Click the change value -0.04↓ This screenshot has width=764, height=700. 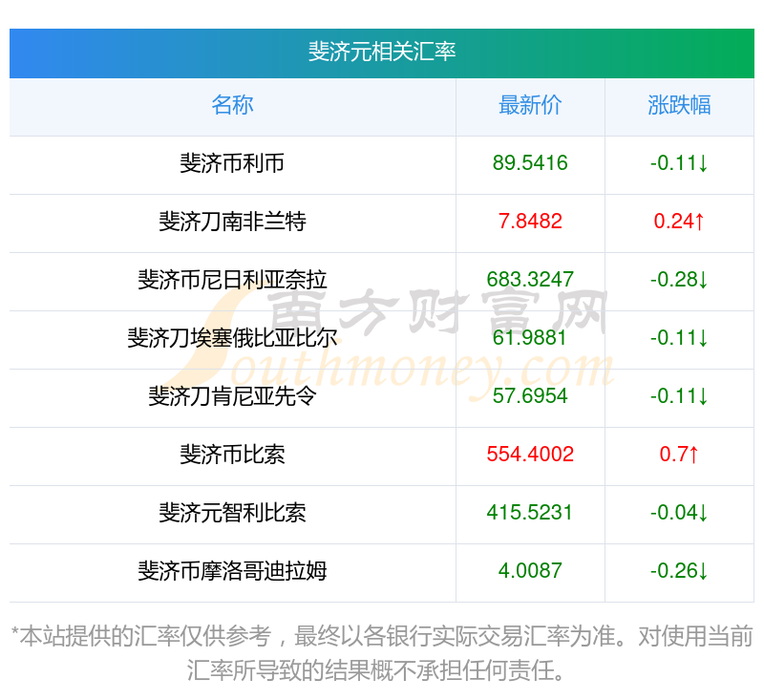(679, 513)
